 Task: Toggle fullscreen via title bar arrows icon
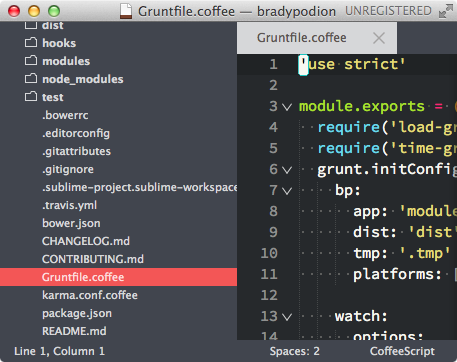coord(446,11)
